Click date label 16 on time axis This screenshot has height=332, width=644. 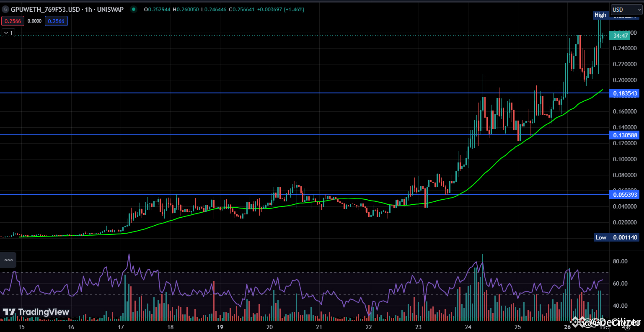[71, 327]
